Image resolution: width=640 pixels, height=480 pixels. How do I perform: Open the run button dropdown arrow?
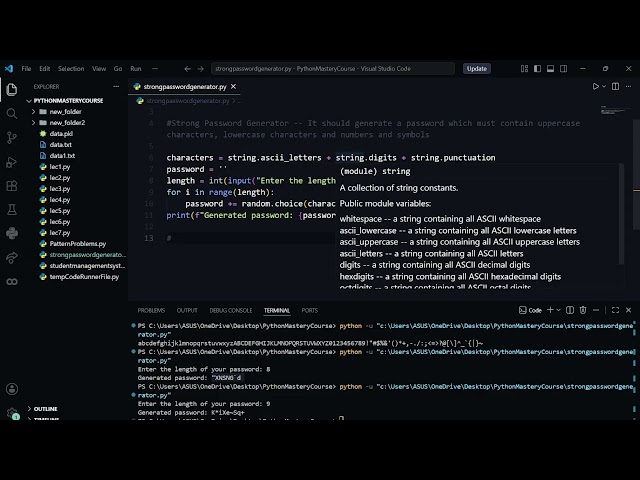pos(604,87)
